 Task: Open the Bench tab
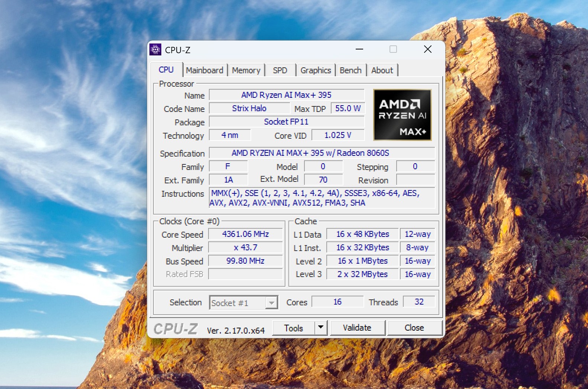(350, 70)
